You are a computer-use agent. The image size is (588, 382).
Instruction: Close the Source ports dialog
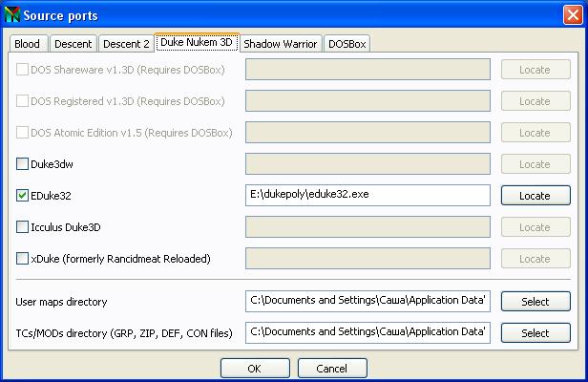point(573,15)
